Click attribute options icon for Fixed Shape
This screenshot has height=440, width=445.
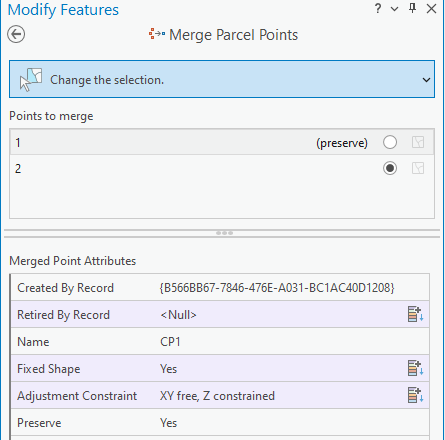[415, 368]
